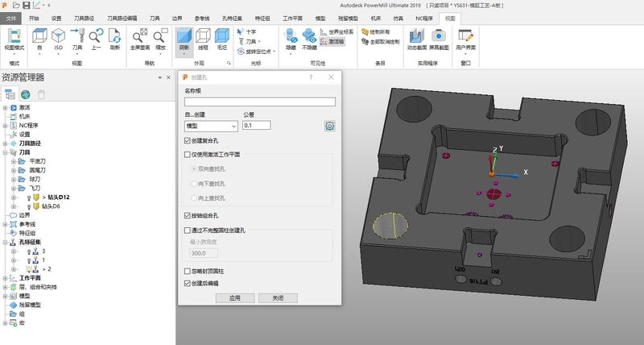Click the 关闭 close button in dialog

pos(278,298)
